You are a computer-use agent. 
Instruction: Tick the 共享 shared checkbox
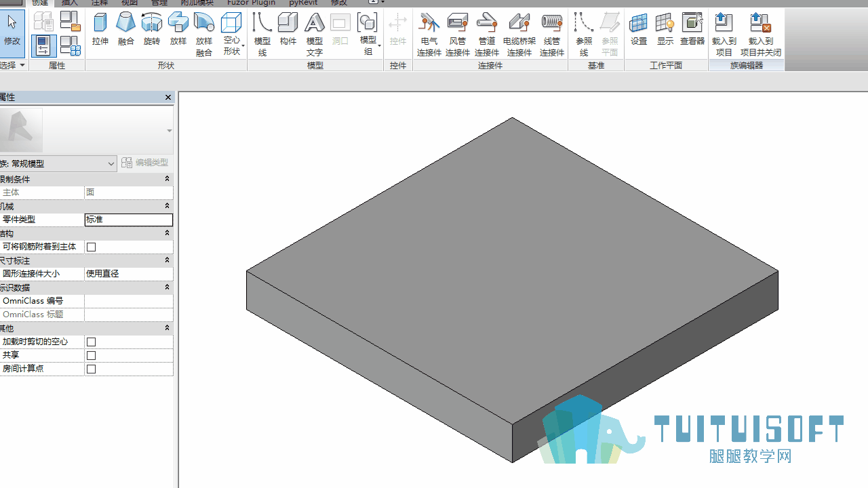92,355
